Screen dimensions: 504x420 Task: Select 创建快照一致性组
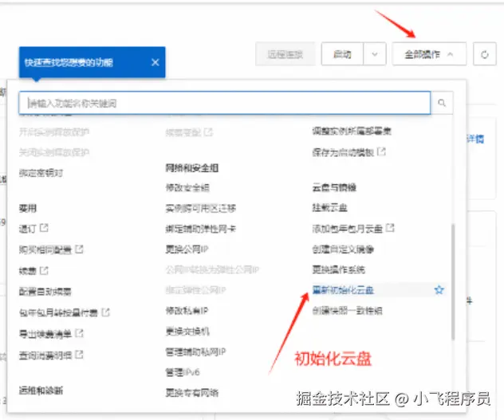pyautogui.click(x=347, y=311)
